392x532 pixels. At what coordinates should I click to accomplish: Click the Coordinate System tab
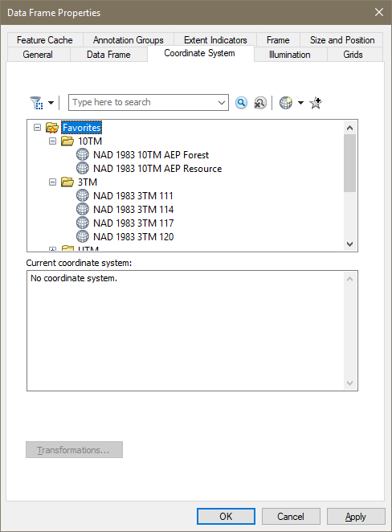coord(200,53)
